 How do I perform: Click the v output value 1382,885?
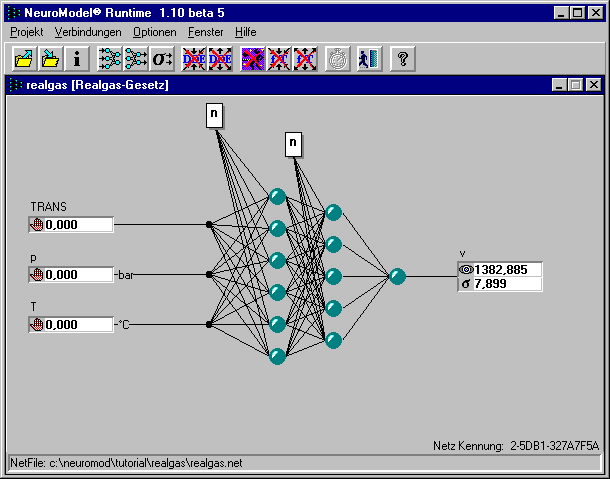tap(506, 270)
